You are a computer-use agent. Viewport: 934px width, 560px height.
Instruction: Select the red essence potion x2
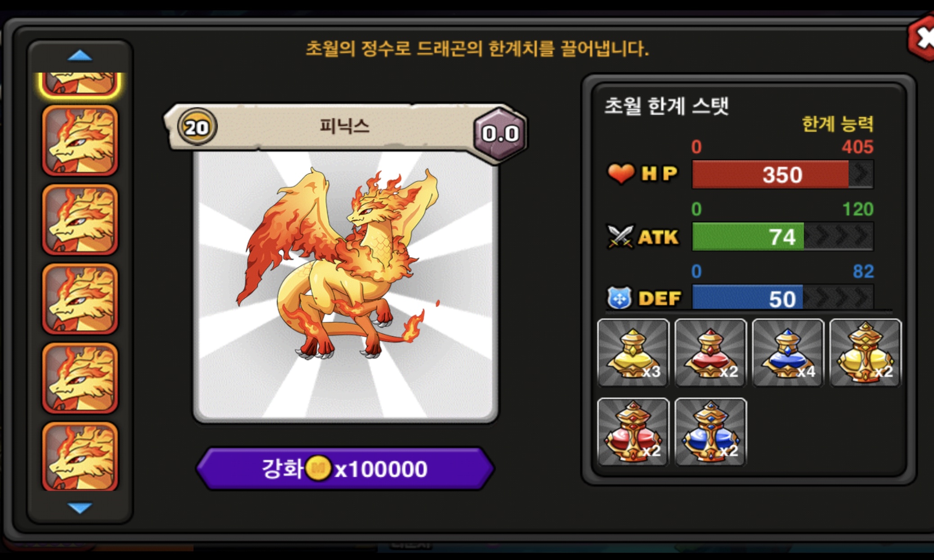point(710,353)
